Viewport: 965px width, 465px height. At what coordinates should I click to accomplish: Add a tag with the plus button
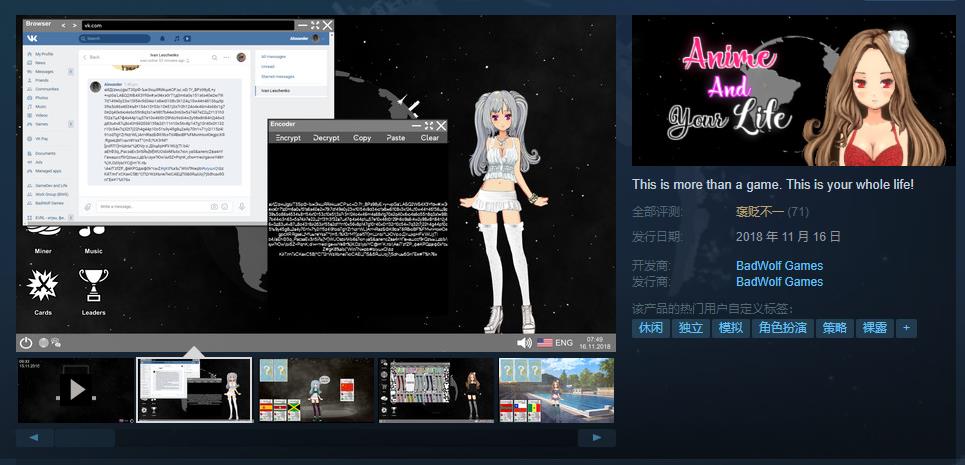pyautogui.click(x=906, y=328)
